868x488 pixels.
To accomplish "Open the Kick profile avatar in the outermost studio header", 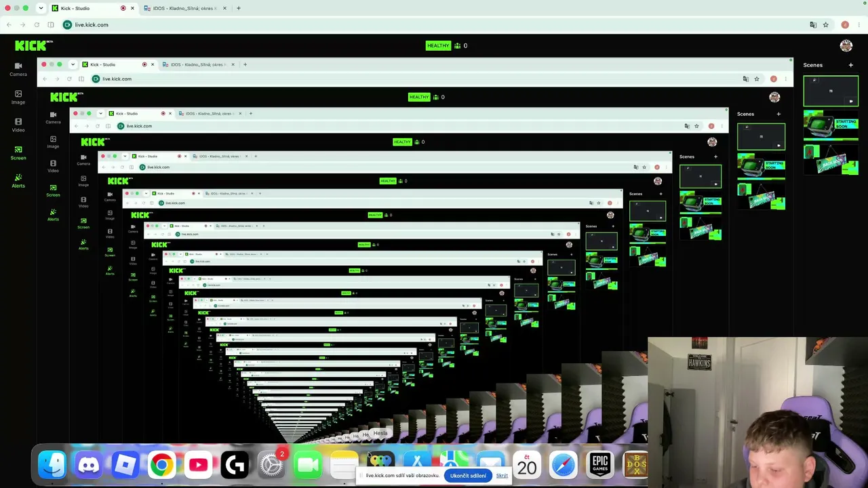I will [846, 45].
